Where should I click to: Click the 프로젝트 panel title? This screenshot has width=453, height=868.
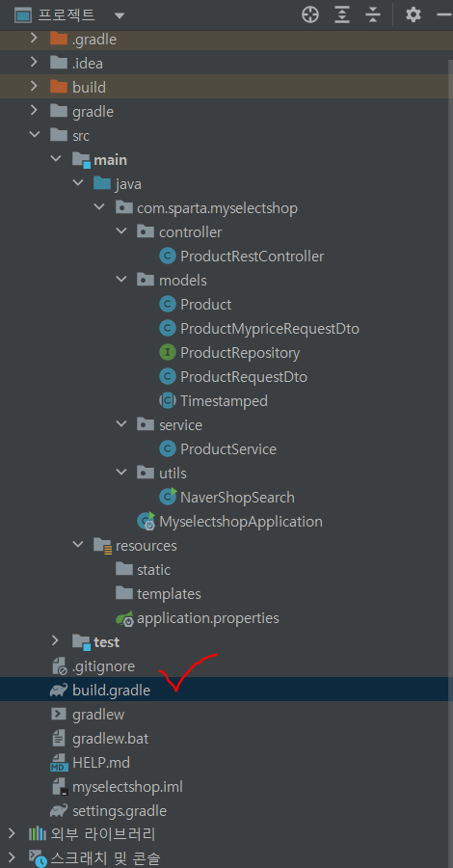click(67, 14)
